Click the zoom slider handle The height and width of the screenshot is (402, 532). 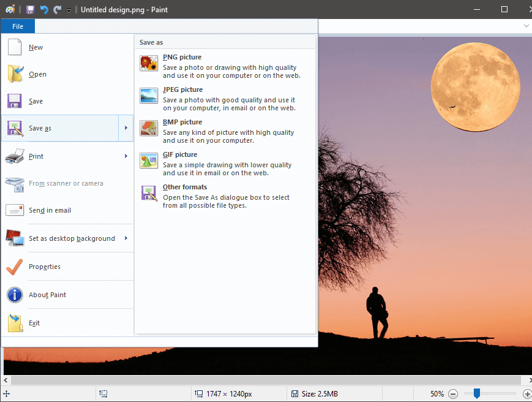476,393
